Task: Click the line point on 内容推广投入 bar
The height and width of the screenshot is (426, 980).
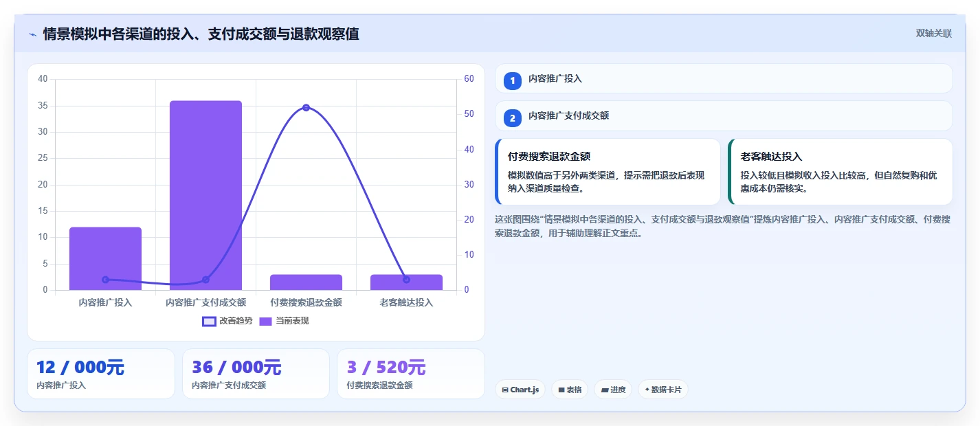Action: point(105,280)
